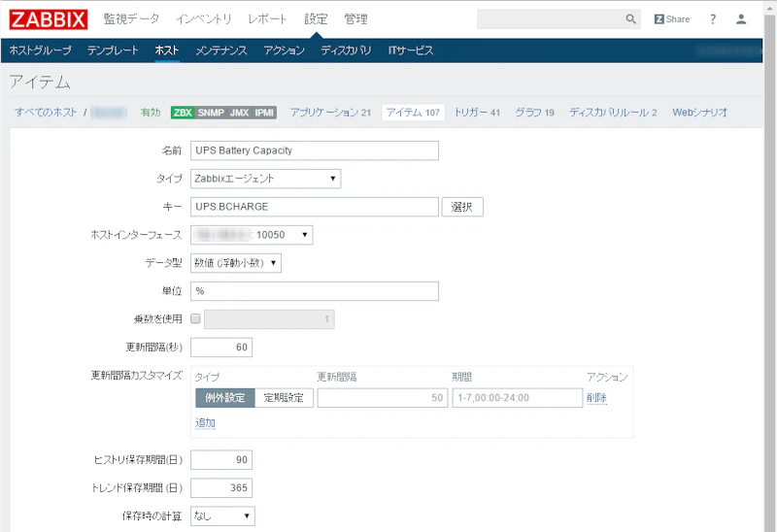Click the 更新間隔(秒) field 60
The height and width of the screenshot is (532, 777).
coord(221,348)
